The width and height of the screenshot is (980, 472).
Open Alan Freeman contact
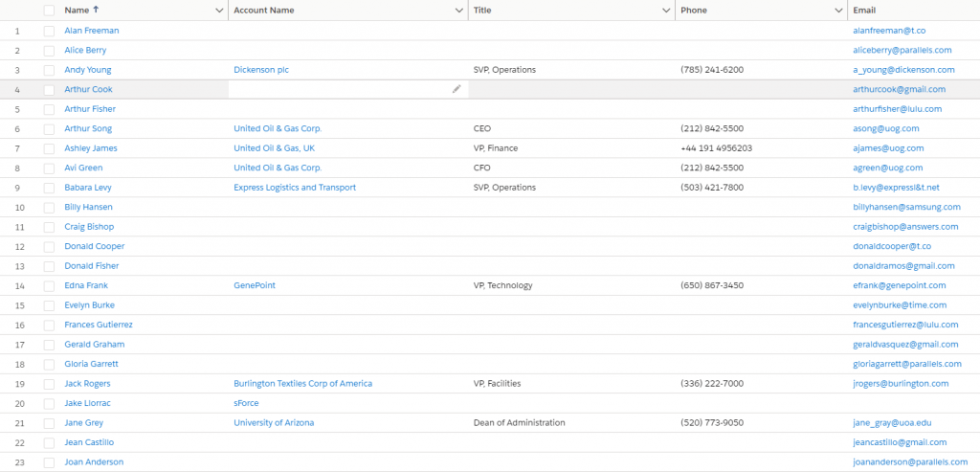pyautogui.click(x=92, y=31)
